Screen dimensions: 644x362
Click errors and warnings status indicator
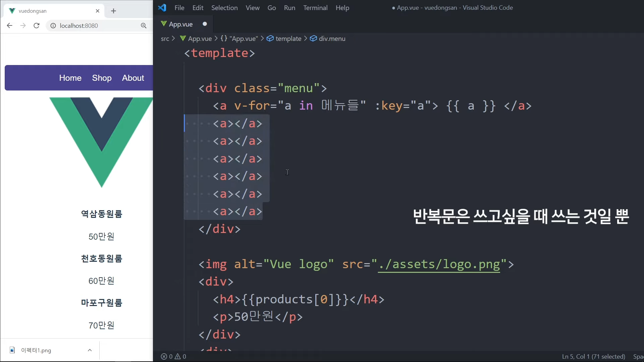[x=173, y=356]
